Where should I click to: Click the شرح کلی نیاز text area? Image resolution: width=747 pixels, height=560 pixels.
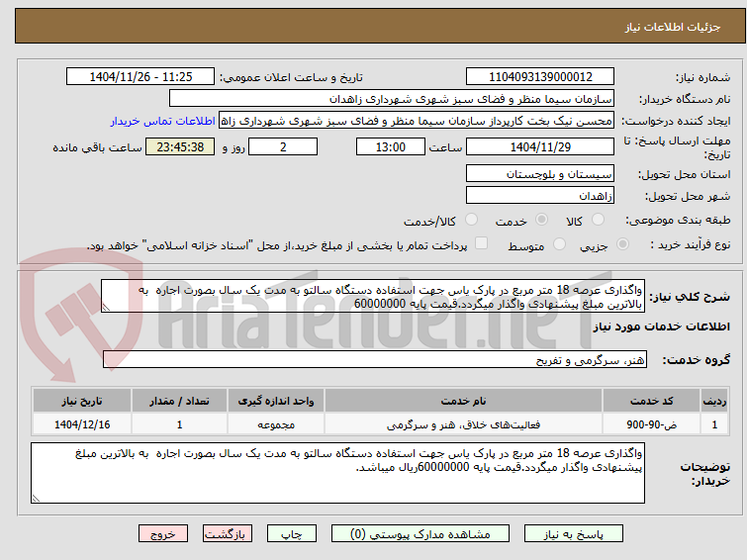point(373,297)
